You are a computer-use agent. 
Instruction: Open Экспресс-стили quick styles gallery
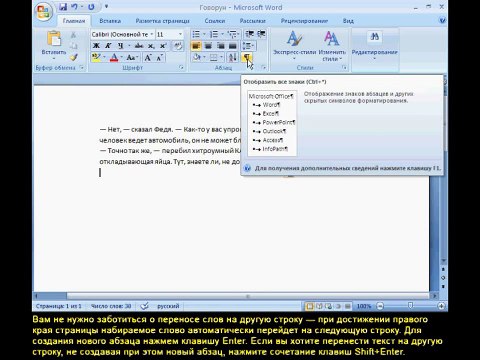(294, 46)
